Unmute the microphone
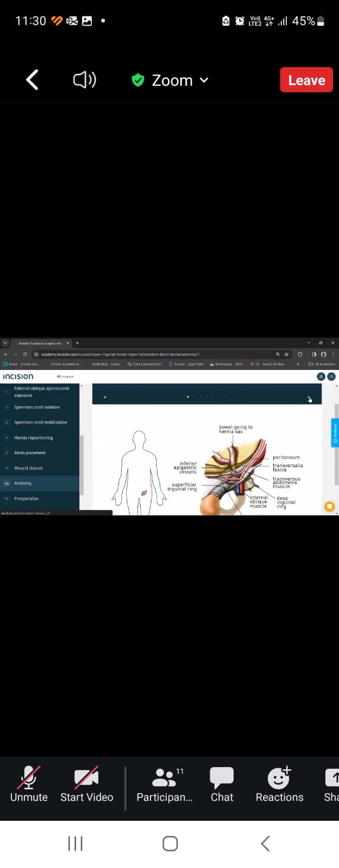 pyautogui.click(x=29, y=784)
